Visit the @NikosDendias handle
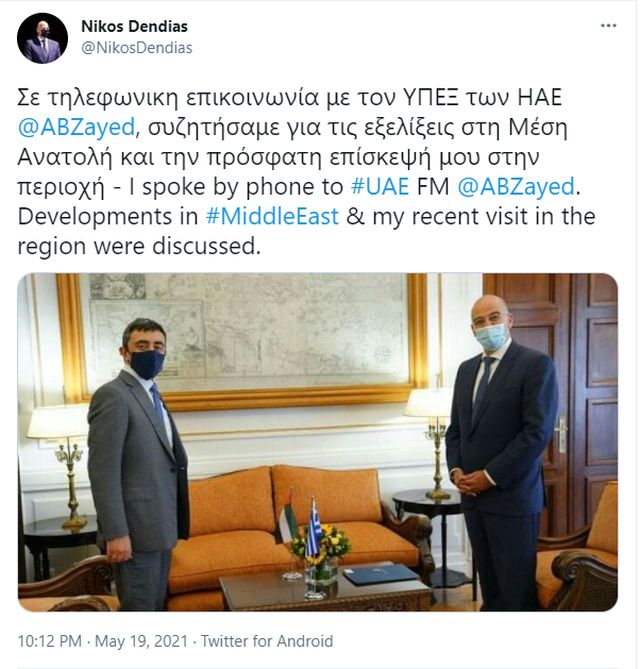Image resolution: width=640 pixels, height=669 pixels. click(137, 48)
